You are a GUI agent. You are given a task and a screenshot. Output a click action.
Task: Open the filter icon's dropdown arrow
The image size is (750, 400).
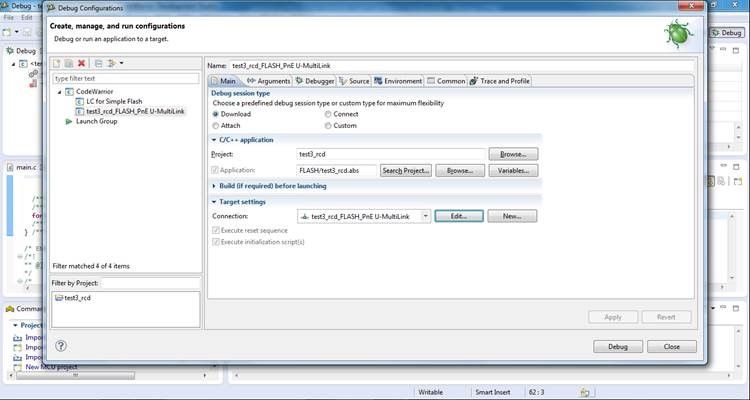coord(121,63)
